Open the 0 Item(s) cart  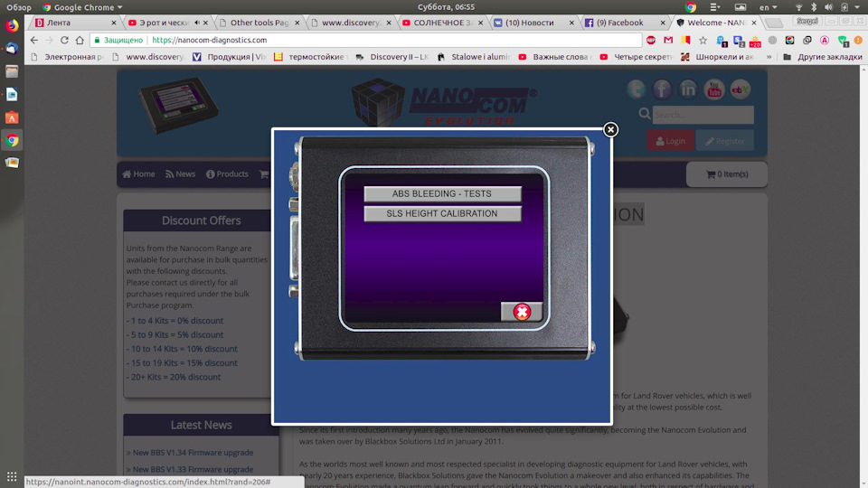pos(727,174)
